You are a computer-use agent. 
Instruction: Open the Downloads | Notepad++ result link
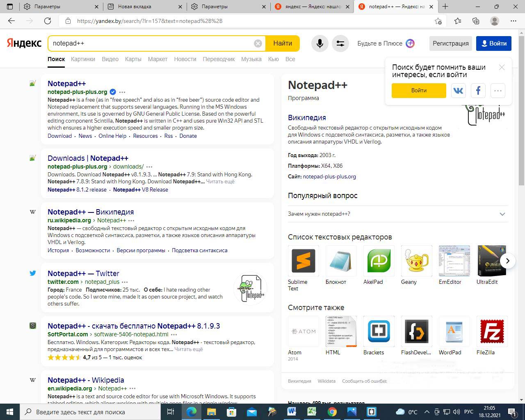click(88, 158)
